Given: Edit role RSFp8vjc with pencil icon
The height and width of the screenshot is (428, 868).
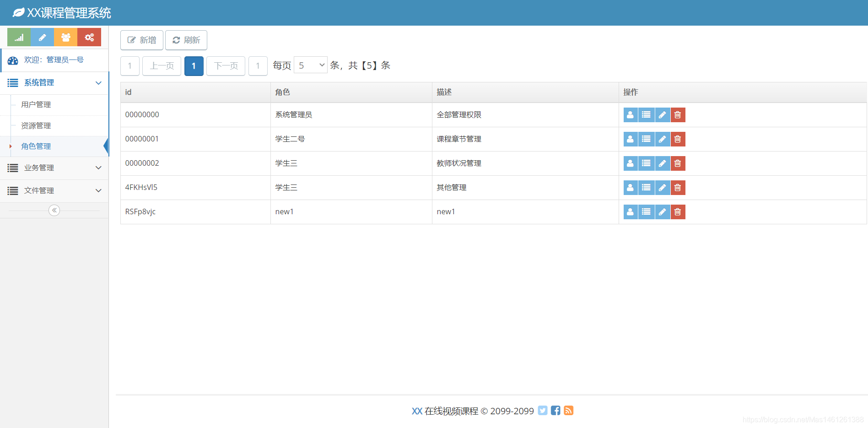Looking at the screenshot, I should click(662, 212).
